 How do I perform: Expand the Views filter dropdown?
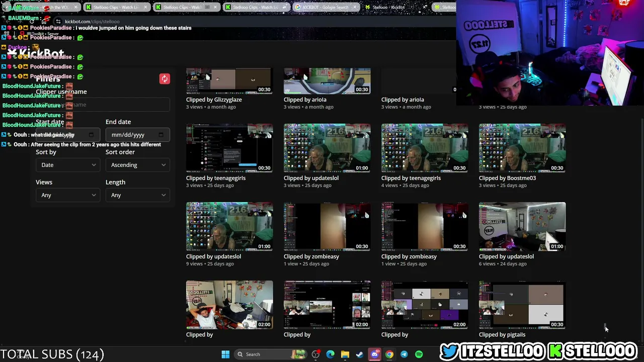(x=67, y=195)
